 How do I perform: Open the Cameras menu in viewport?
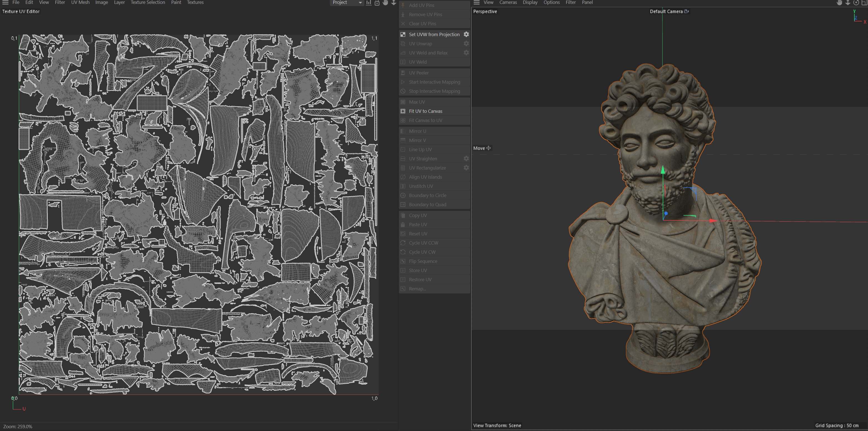tap(508, 2)
